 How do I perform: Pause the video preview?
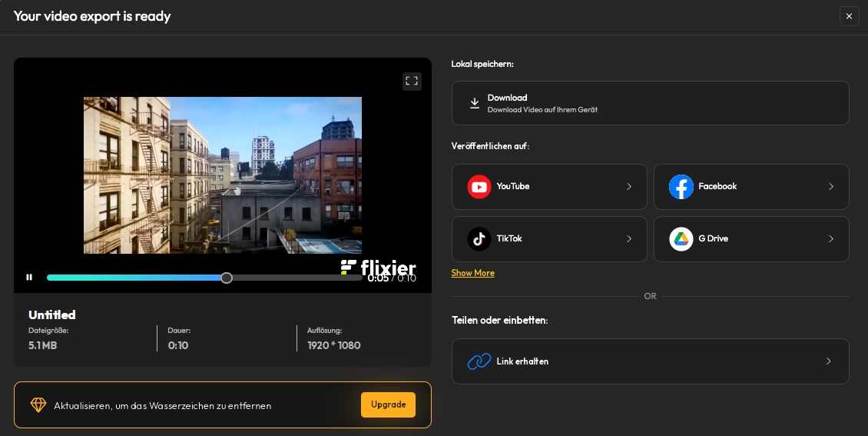[x=29, y=277]
